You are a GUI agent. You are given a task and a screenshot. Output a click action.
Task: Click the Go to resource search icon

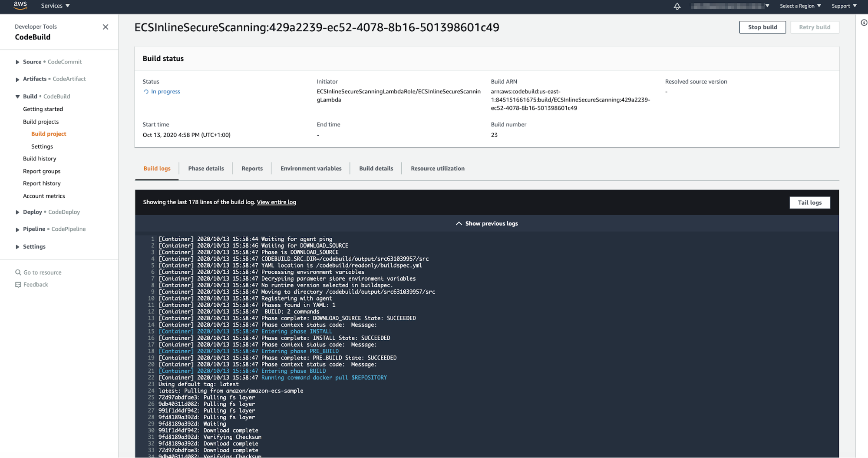tap(18, 272)
